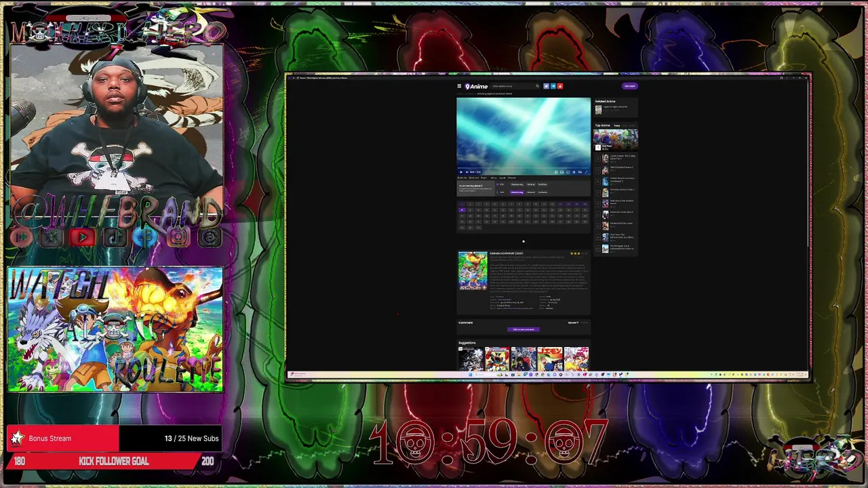Image resolution: width=868 pixels, height=488 pixels.
Task: Share via the Twitter icon
Action: click(x=546, y=86)
